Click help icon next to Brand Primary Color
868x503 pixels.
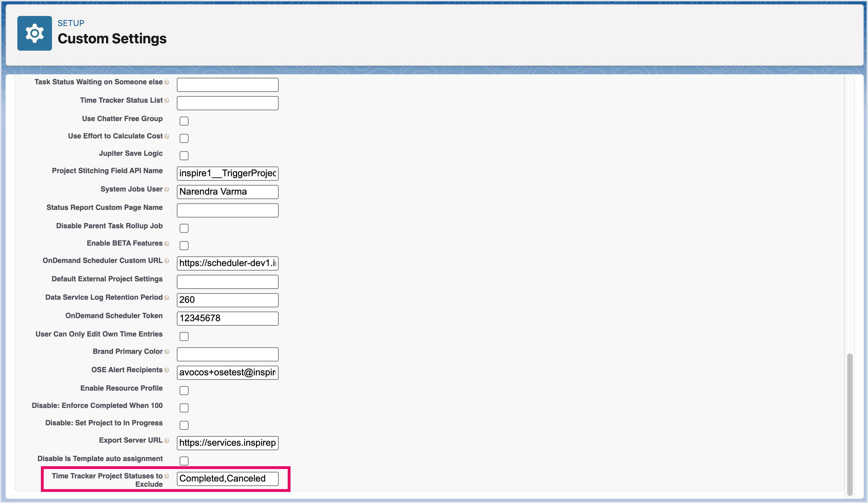tap(167, 352)
